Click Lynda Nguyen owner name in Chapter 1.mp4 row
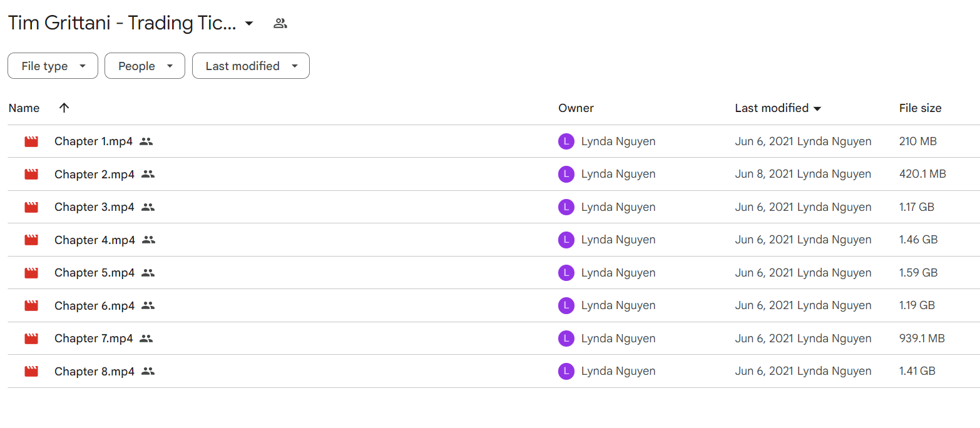Image resolution: width=980 pixels, height=428 pixels. pos(618,141)
